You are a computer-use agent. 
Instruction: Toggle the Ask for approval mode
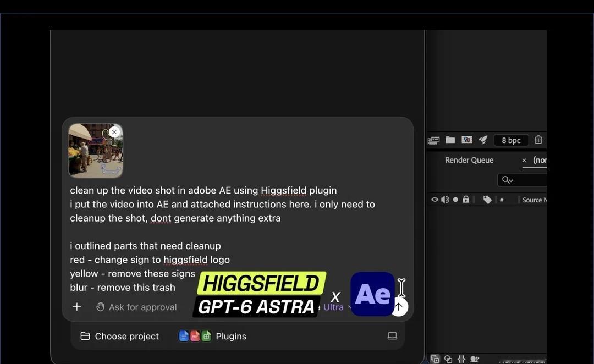137,307
